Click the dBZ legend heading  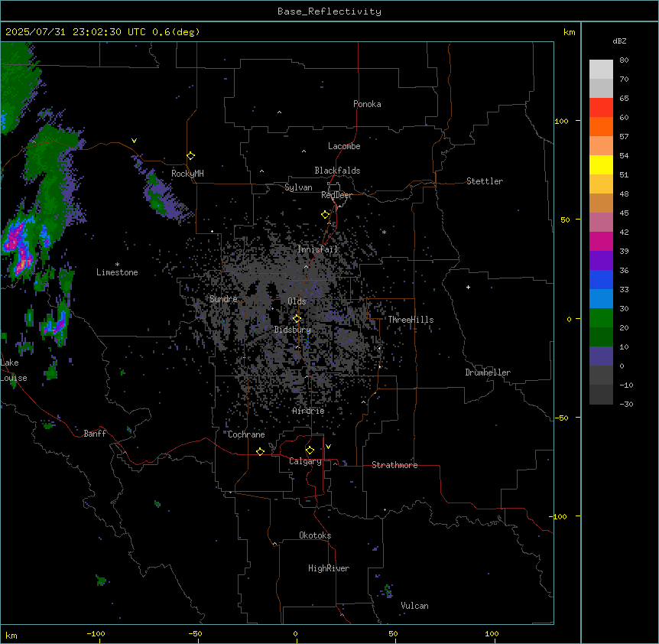pyautogui.click(x=619, y=41)
